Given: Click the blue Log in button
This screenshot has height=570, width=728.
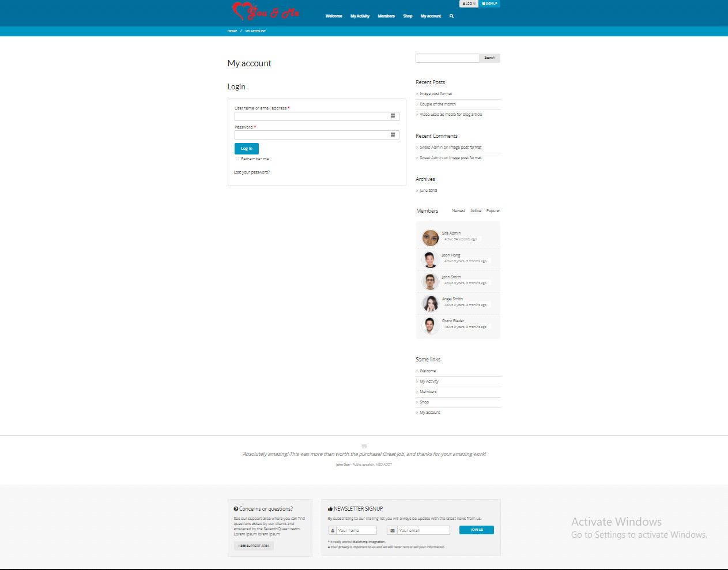Looking at the screenshot, I should click(247, 149).
